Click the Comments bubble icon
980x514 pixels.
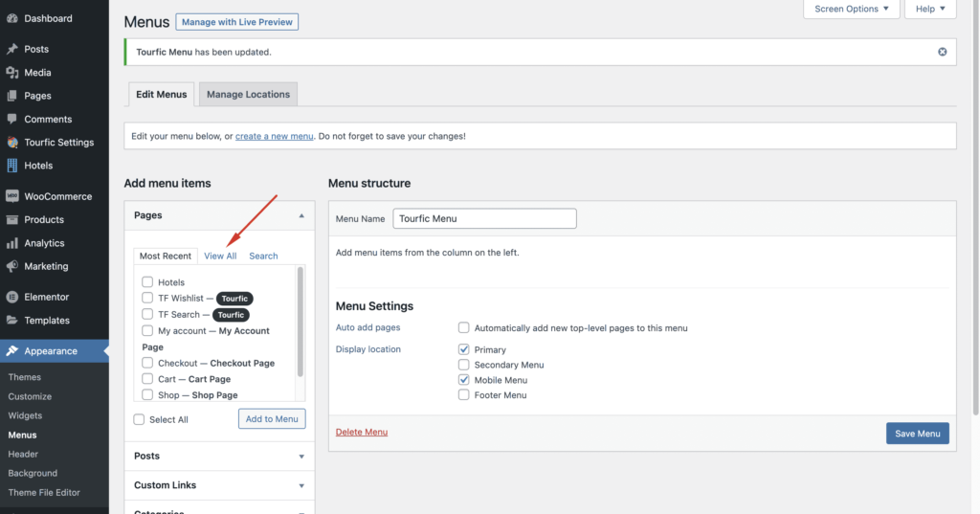click(11, 119)
